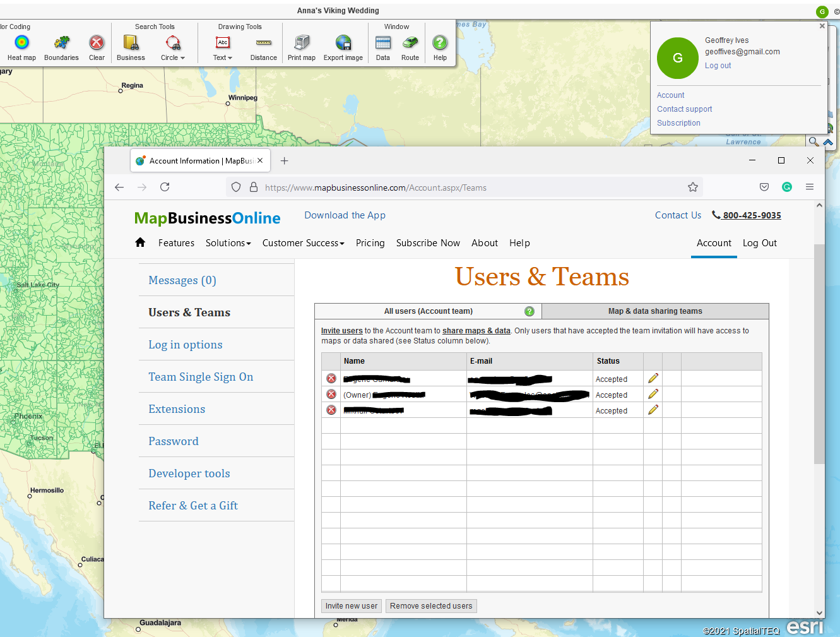Open Refer & Get a Gift
840x637 pixels.
pyautogui.click(x=193, y=506)
